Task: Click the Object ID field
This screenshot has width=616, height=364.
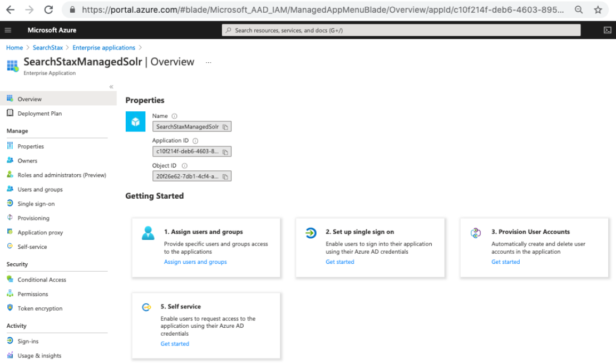Action: pyautogui.click(x=192, y=176)
